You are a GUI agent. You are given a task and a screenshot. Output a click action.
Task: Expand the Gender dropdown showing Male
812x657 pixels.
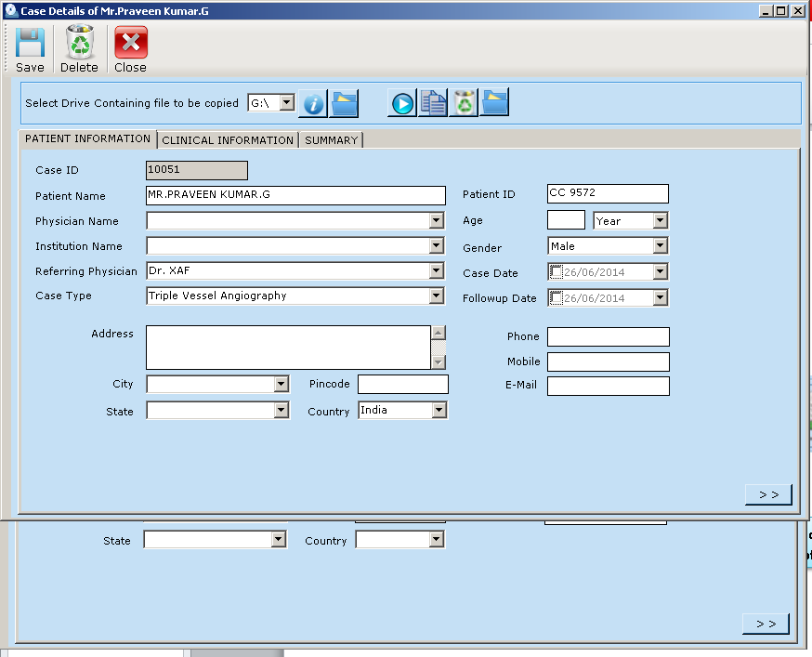(x=660, y=246)
